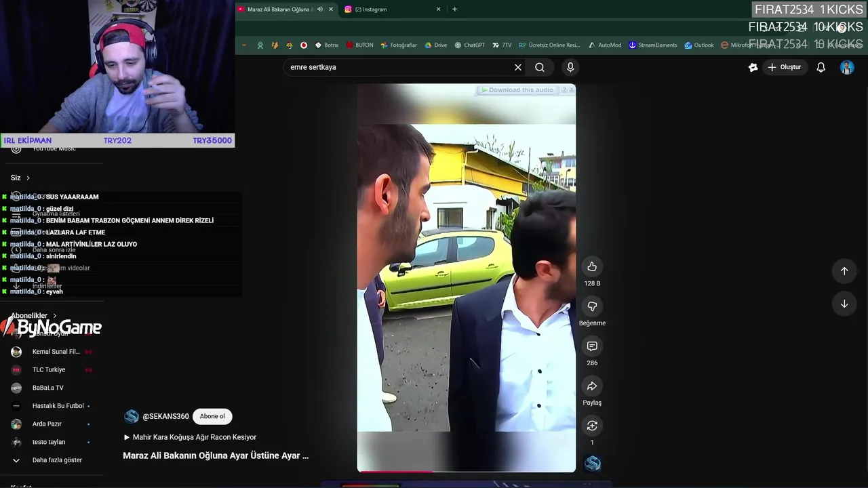Screen dimensions: 868x488
Task: Open the remix icon above 1
Action: click(x=592, y=426)
